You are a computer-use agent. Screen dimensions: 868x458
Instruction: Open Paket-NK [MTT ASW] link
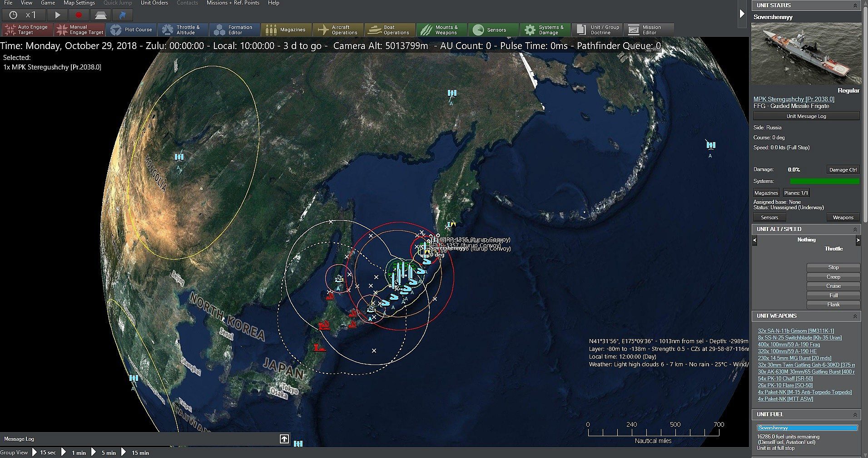coord(785,399)
